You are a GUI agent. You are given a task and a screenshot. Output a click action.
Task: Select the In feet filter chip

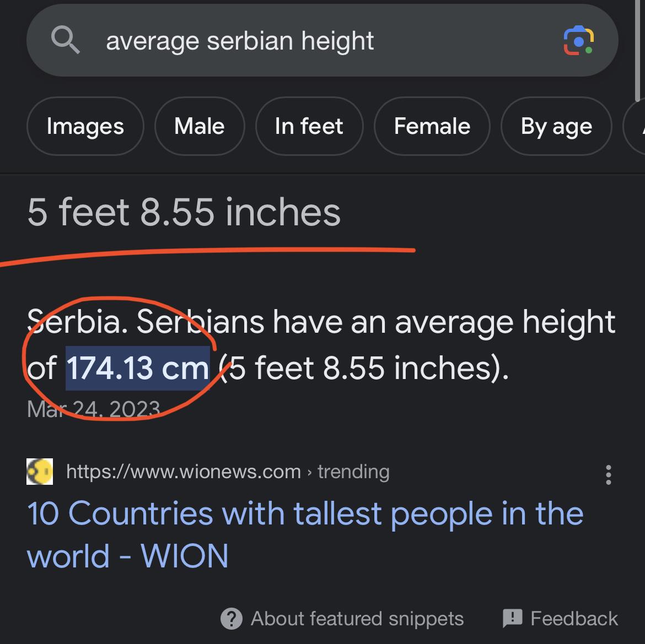point(309,126)
